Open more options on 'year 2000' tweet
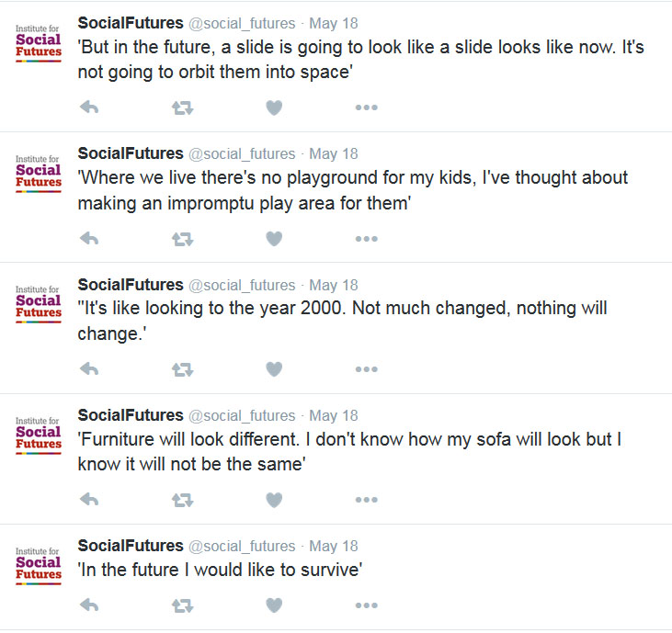 pyautogui.click(x=366, y=369)
